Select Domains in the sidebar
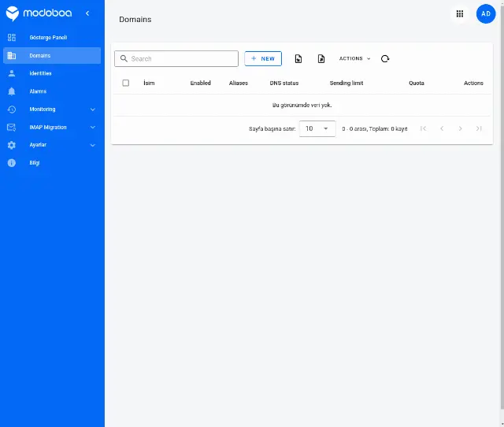The width and height of the screenshot is (504, 427). click(x=52, y=55)
